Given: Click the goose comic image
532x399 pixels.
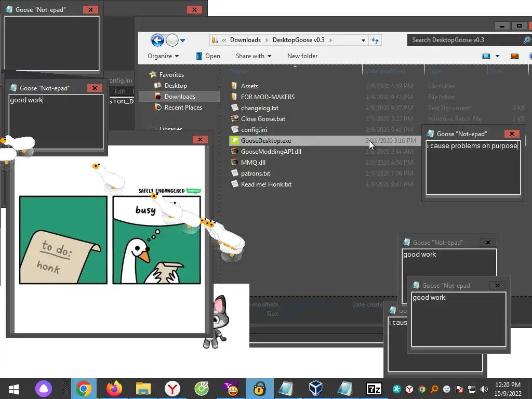Looking at the screenshot, I should pyautogui.click(x=110, y=240).
